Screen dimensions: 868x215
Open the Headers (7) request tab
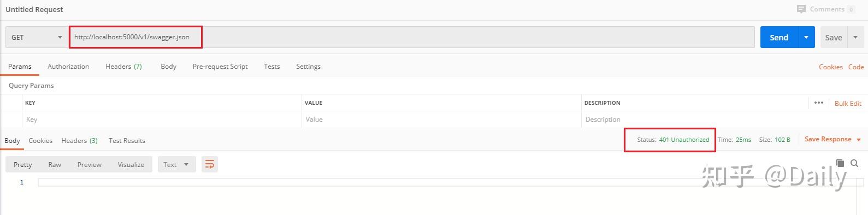tap(123, 66)
